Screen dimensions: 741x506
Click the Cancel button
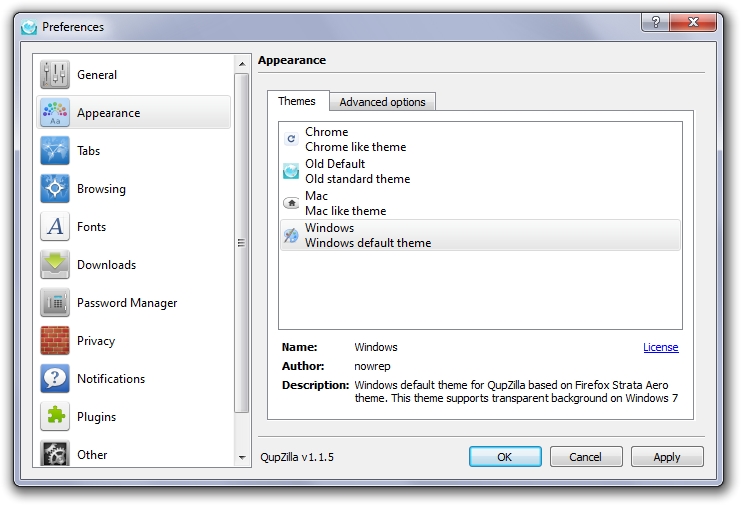pyautogui.click(x=586, y=457)
